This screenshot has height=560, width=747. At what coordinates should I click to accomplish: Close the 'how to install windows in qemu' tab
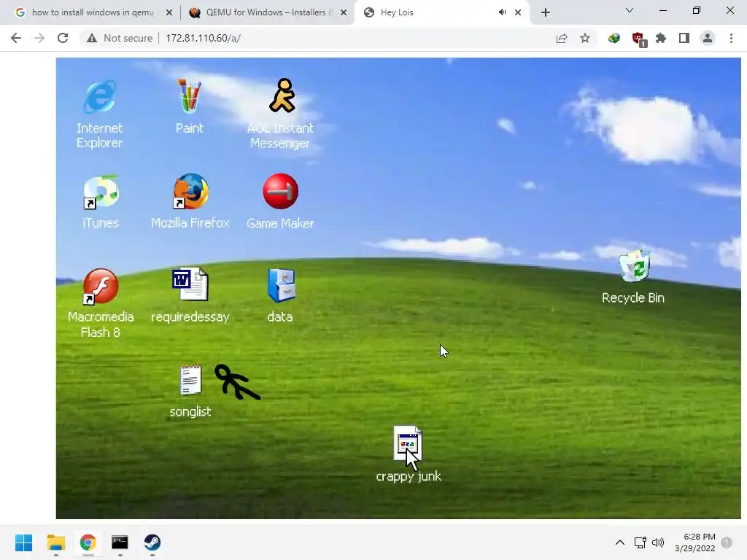click(x=169, y=12)
